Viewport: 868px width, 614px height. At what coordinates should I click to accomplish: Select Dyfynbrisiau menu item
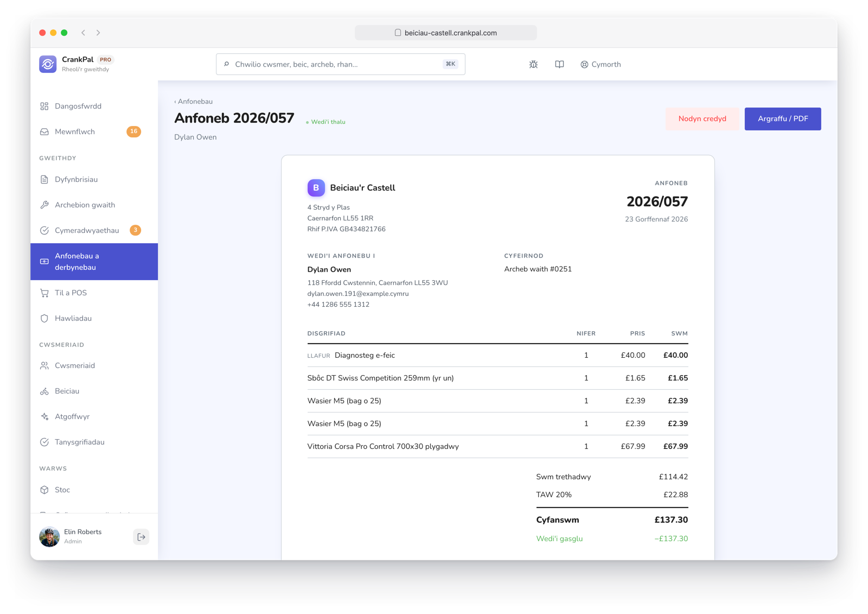click(94, 180)
